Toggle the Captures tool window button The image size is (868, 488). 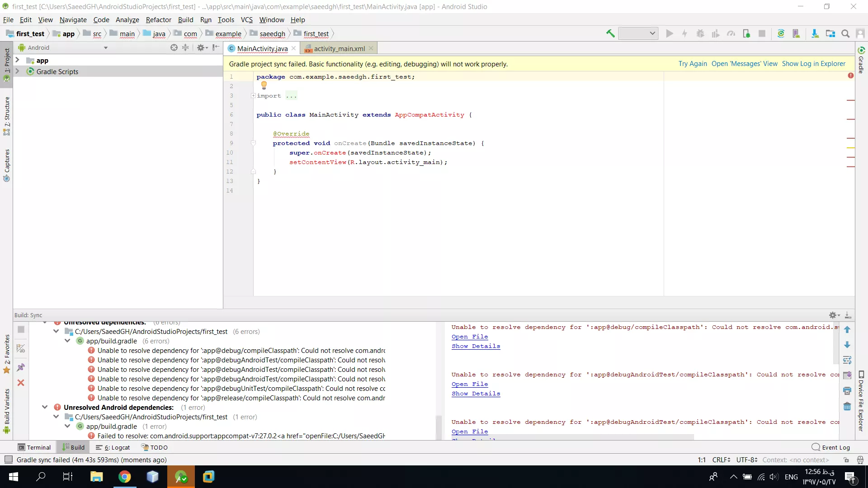tap(7, 165)
